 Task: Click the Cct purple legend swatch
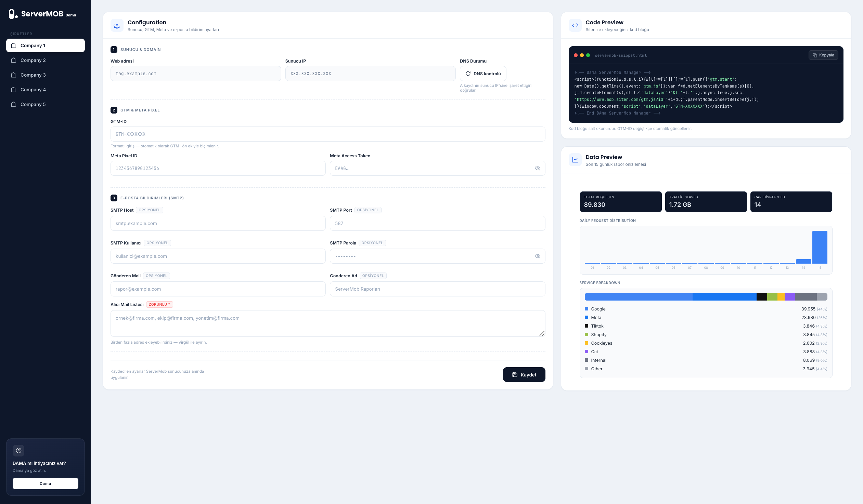point(586,352)
